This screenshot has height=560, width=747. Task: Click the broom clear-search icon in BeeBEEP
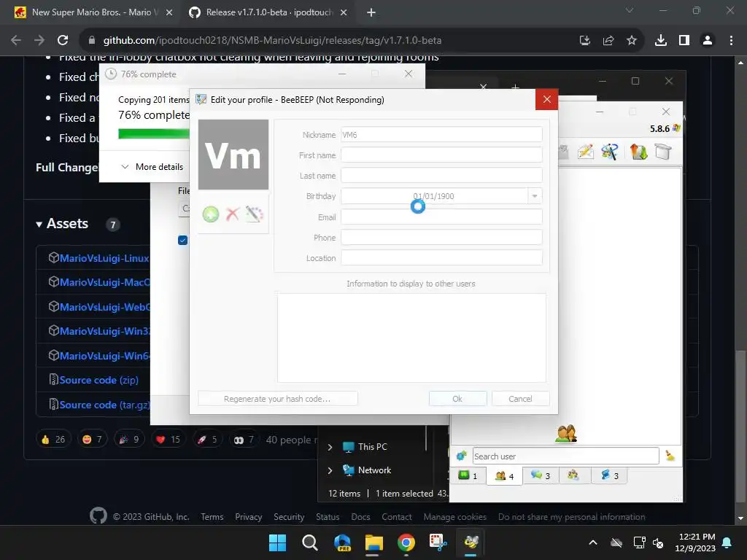[x=670, y=456]
